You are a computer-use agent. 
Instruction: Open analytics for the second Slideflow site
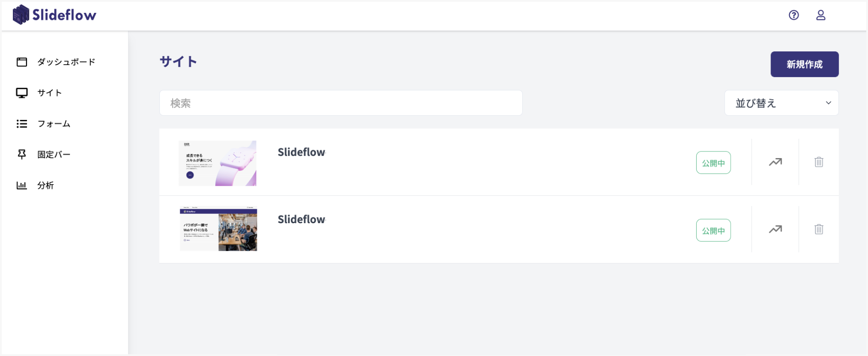(775, 229)
